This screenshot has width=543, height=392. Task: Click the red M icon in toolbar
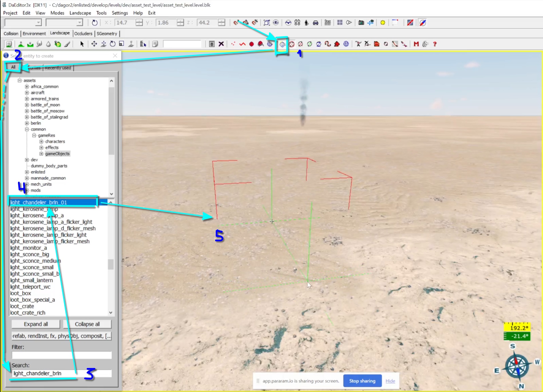point(416,44)
